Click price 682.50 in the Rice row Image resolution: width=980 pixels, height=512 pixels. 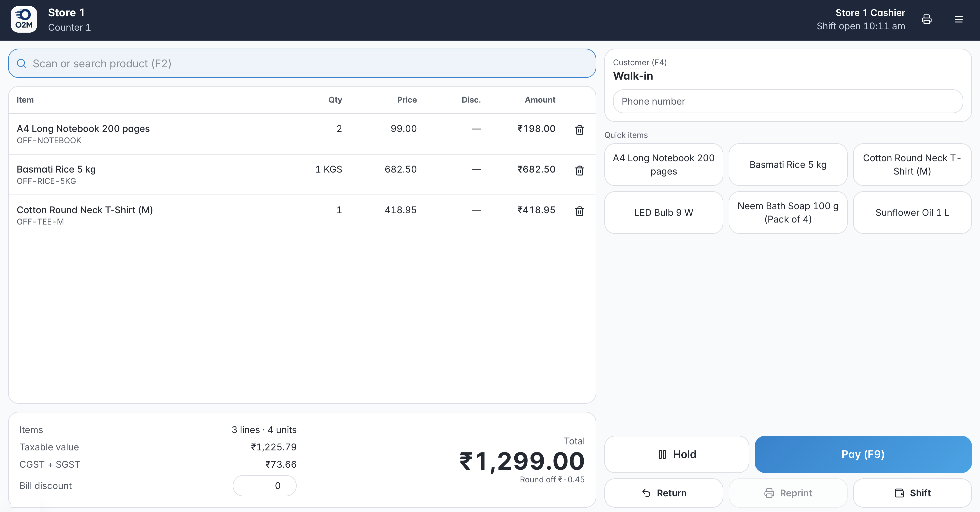pos(401,170)
